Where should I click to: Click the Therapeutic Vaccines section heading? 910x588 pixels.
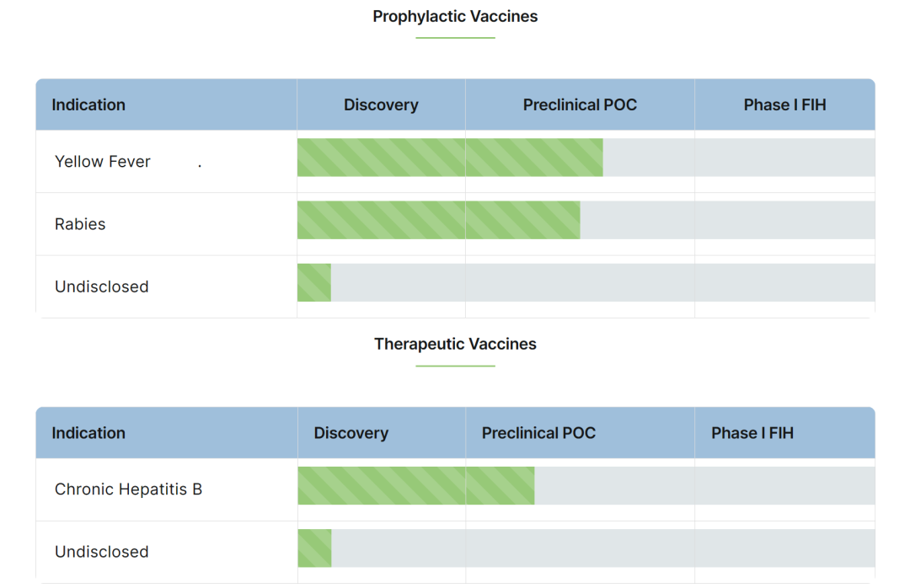pos(455,344)
